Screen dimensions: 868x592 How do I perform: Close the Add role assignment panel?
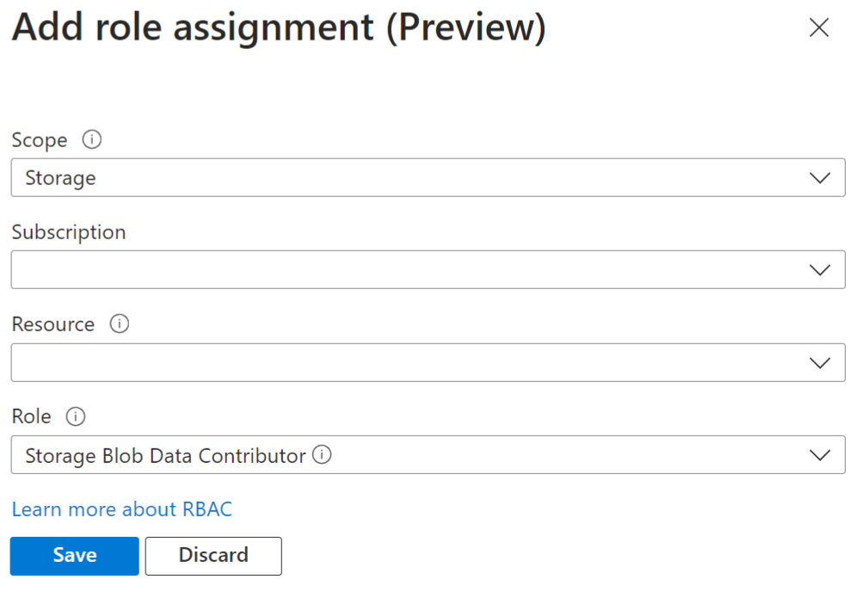coord(819,28)
